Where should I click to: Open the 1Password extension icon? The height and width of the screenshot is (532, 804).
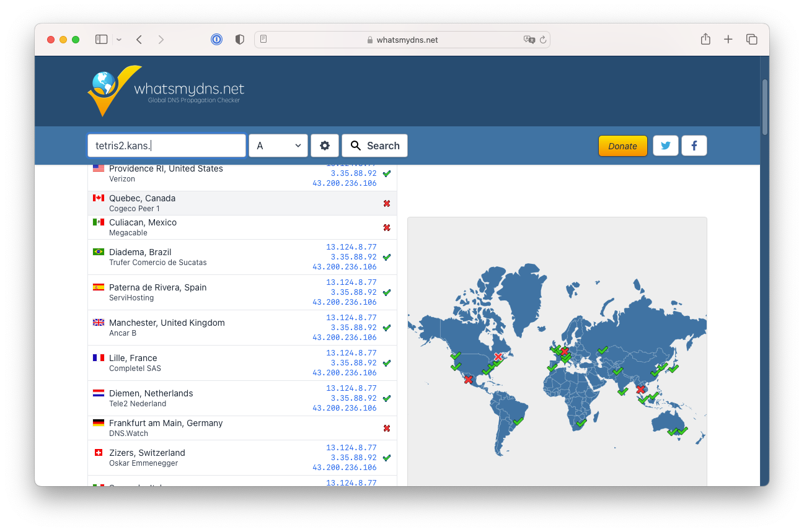[216, 40]
